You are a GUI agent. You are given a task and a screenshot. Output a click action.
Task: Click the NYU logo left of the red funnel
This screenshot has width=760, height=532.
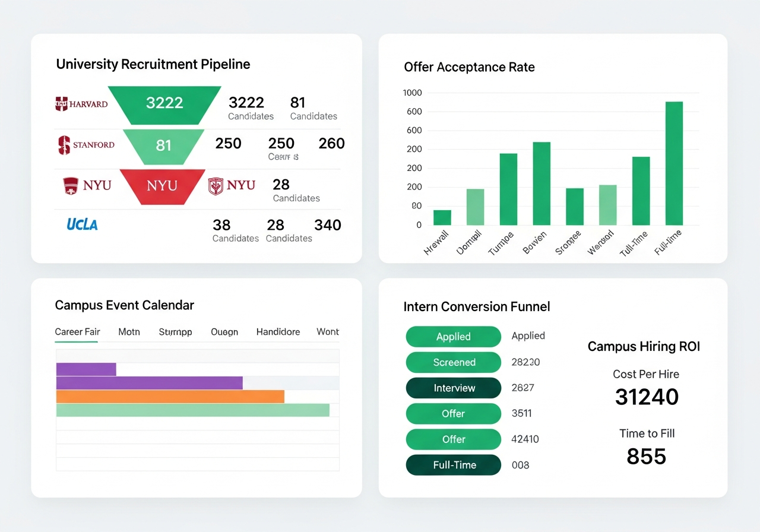pos(87,185)
